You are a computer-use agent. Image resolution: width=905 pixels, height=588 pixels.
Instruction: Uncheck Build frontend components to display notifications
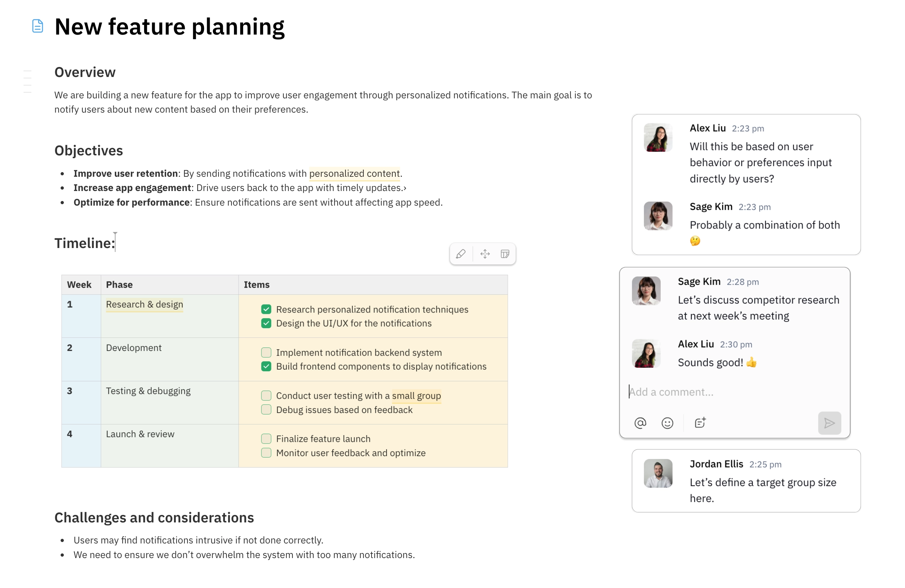pos(266,366)
